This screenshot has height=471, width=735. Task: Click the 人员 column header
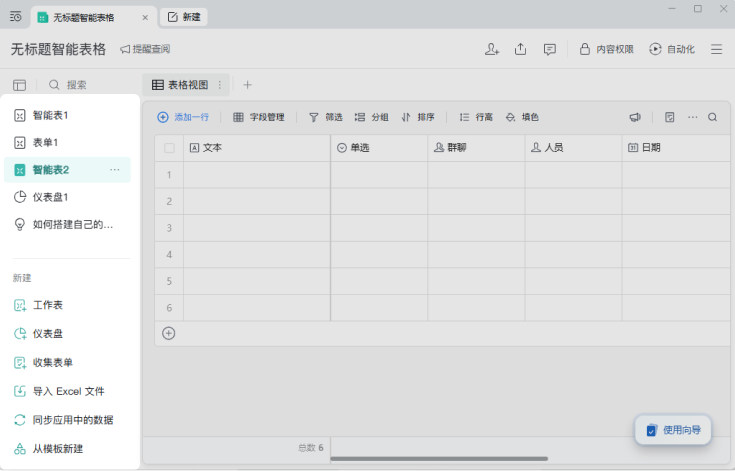[573, 148]
